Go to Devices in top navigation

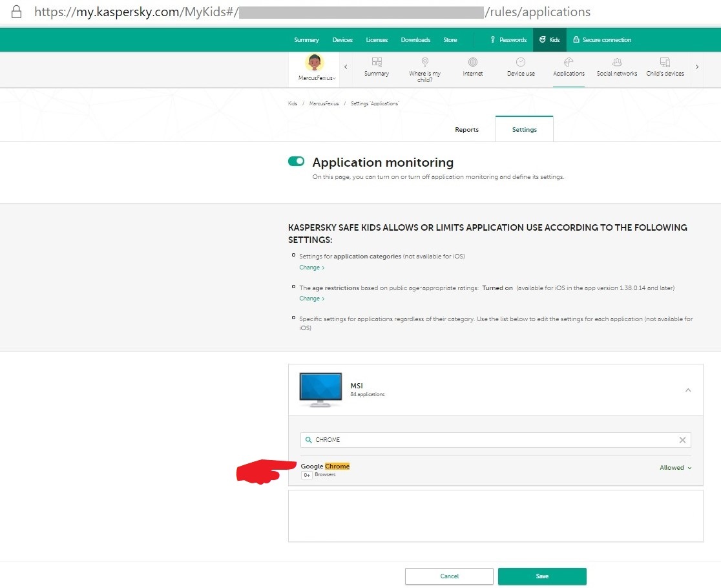click(x=342, y=40)
